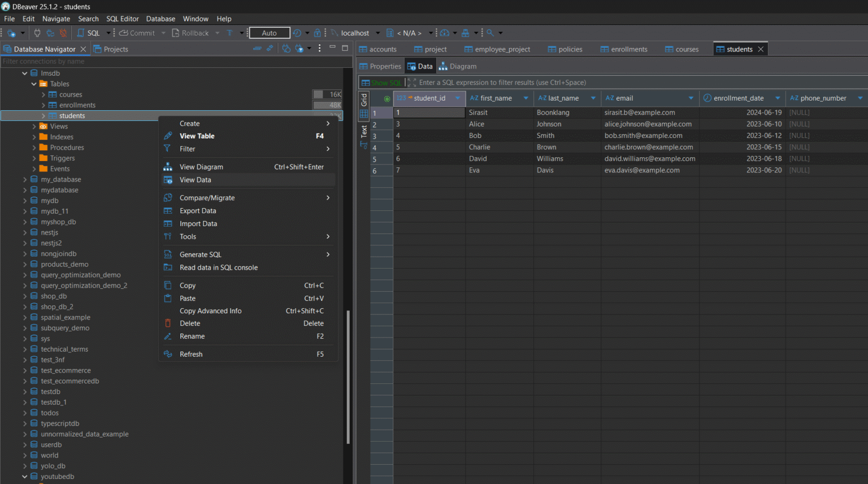Toggle the Auto commit mode button

point(269,32)
